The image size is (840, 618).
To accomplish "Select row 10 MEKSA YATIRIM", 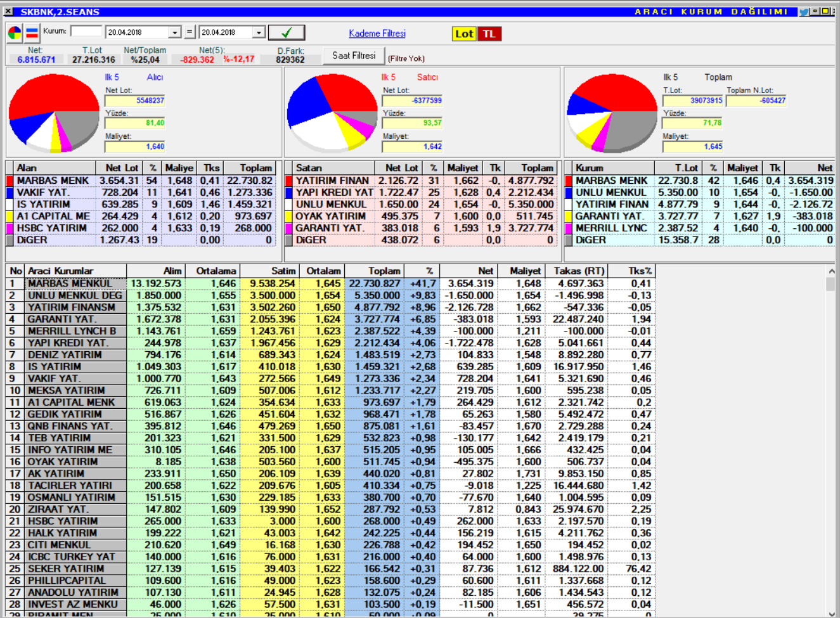I will pos(330,390).
